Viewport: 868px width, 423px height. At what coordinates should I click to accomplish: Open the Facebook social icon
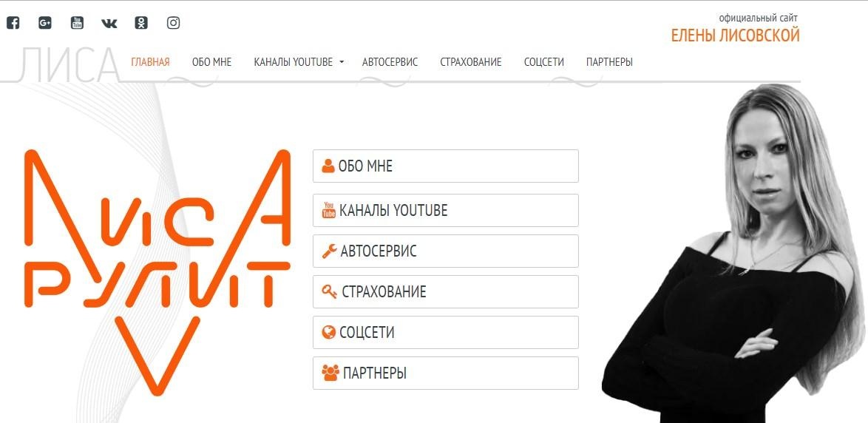13,23
